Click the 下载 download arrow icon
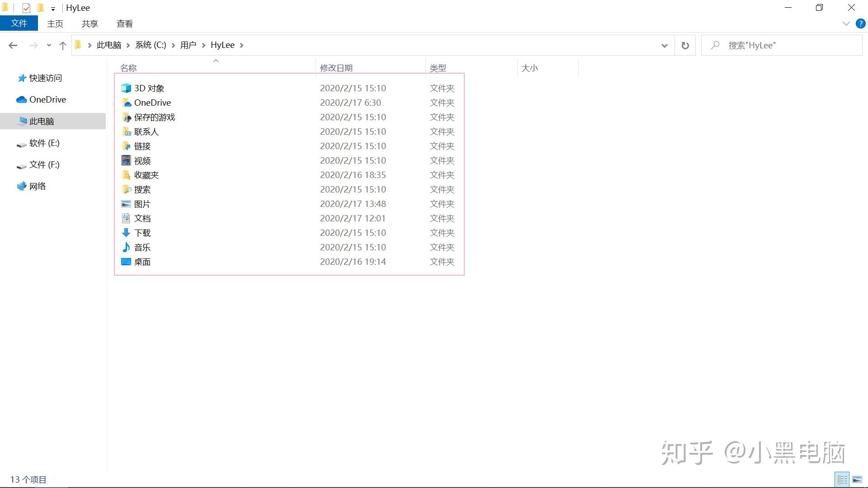868x488 pixels. tap(126, 233)
